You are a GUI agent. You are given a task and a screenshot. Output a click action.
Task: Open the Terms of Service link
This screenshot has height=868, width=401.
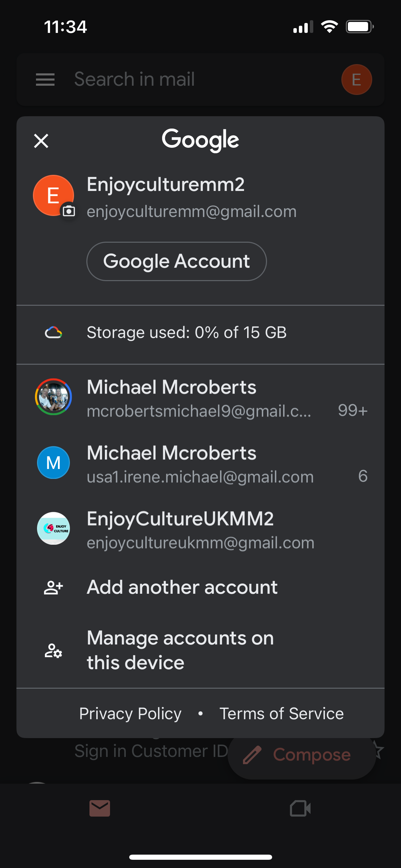pos(282,714)
